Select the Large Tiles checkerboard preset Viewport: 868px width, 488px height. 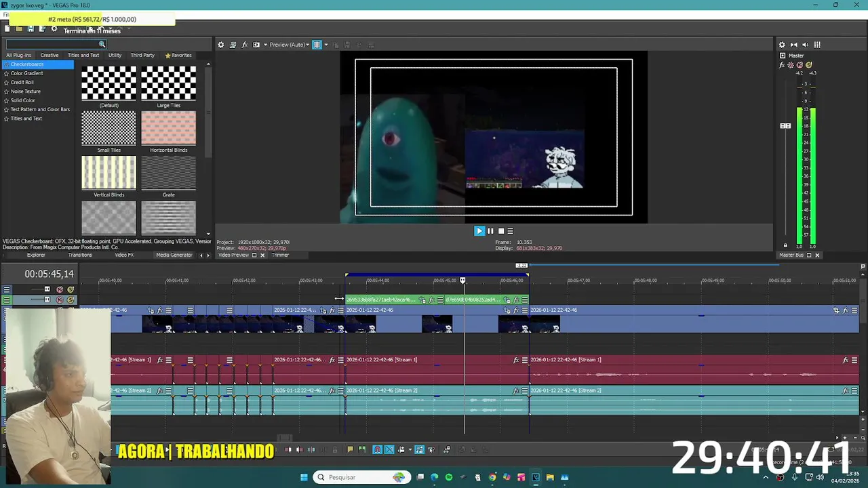pyautogui.click(x=168, y=83)
